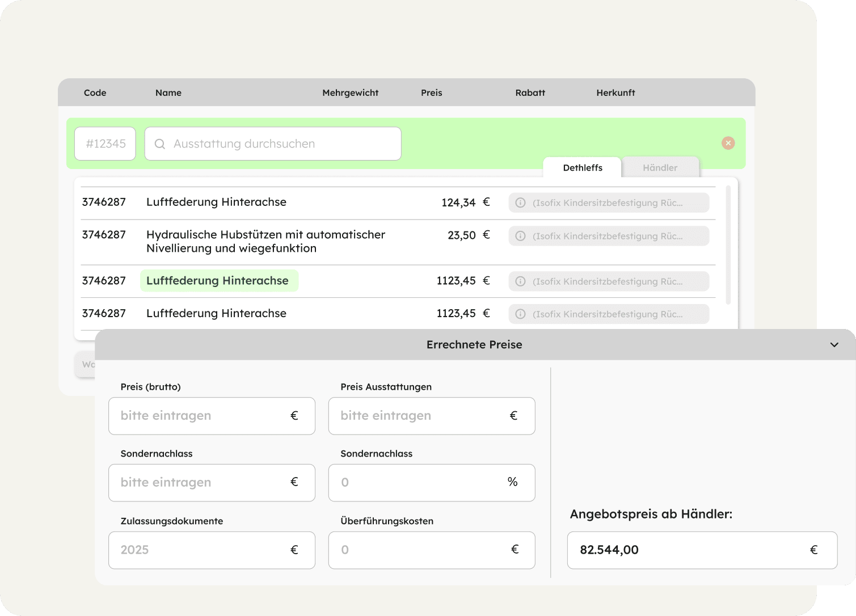The width and height of the screenshot is (856, 616).
Task: Click the magnifier icon in the Ausstattung search
Action: pos(160,144)
